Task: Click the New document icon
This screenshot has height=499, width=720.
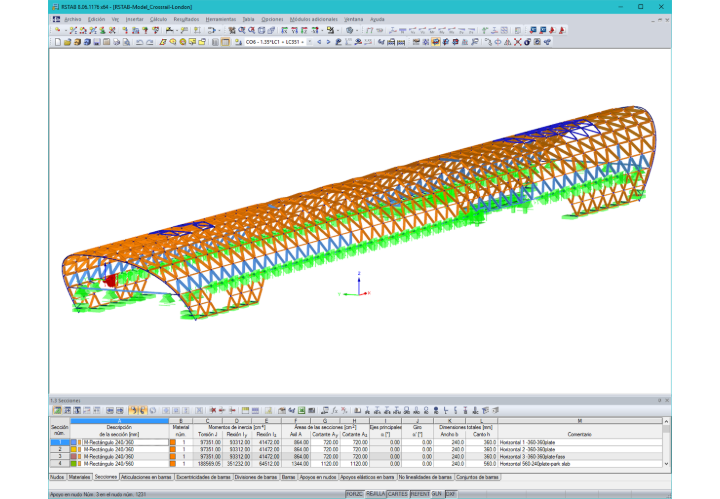Action: (58, 42)
